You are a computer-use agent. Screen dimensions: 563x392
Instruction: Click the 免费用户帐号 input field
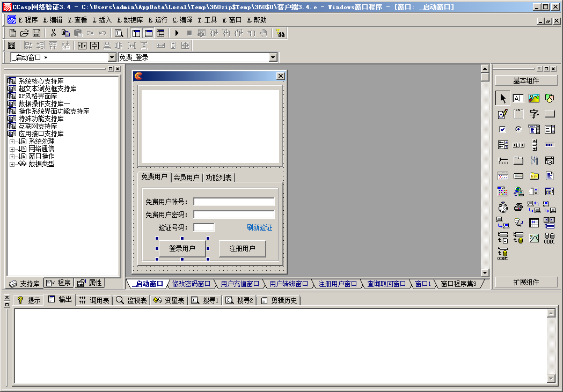pyautogui.click(x=233, y=202)
